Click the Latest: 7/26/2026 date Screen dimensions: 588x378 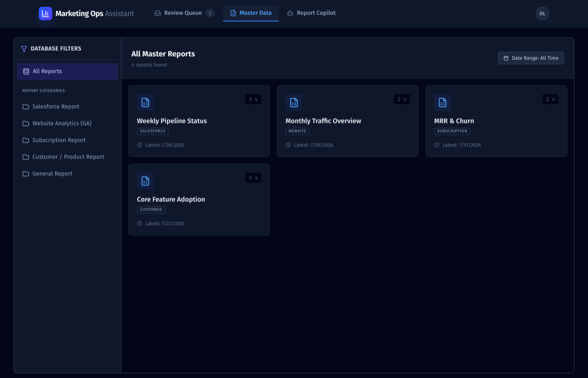coord(165,145)
